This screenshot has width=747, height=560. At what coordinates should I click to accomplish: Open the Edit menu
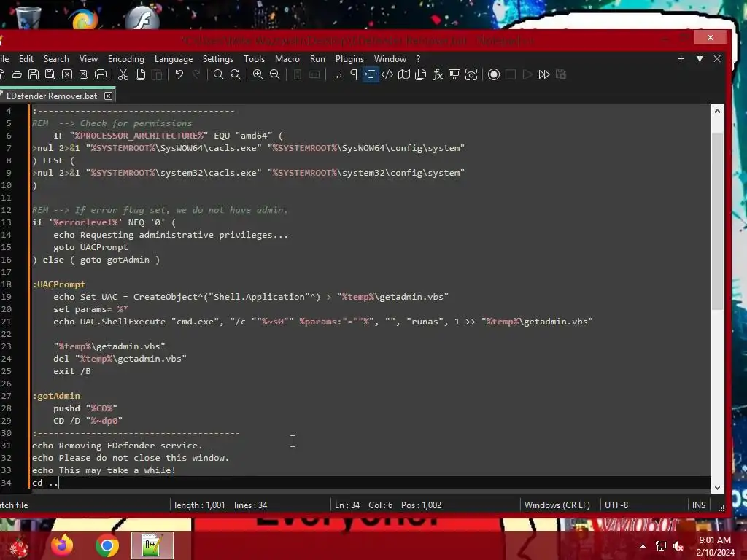26,59
